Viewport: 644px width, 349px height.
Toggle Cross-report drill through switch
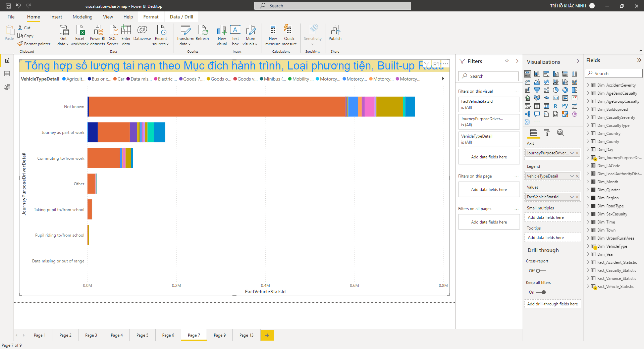pyautogui.click(x=541, y=271)
